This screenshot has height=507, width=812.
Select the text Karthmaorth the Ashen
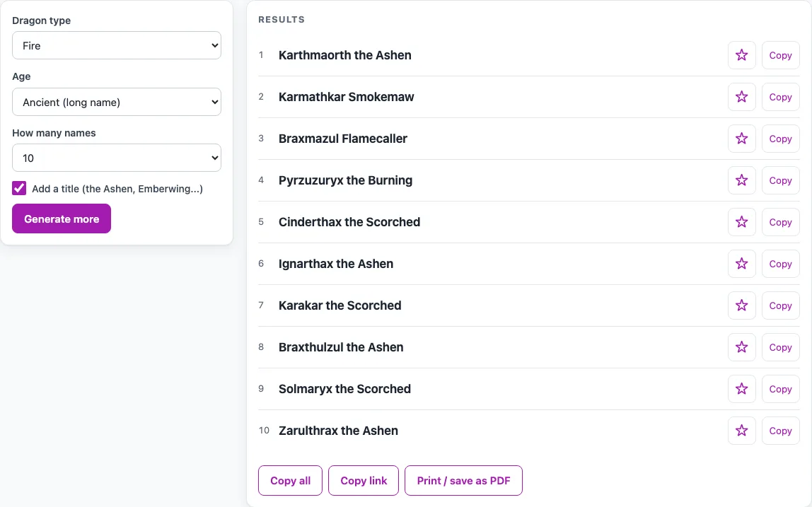(x=345, y=55)
